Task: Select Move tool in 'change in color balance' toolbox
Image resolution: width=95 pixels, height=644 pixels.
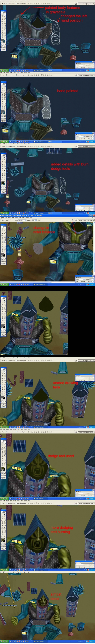Action: coord(5,229)
